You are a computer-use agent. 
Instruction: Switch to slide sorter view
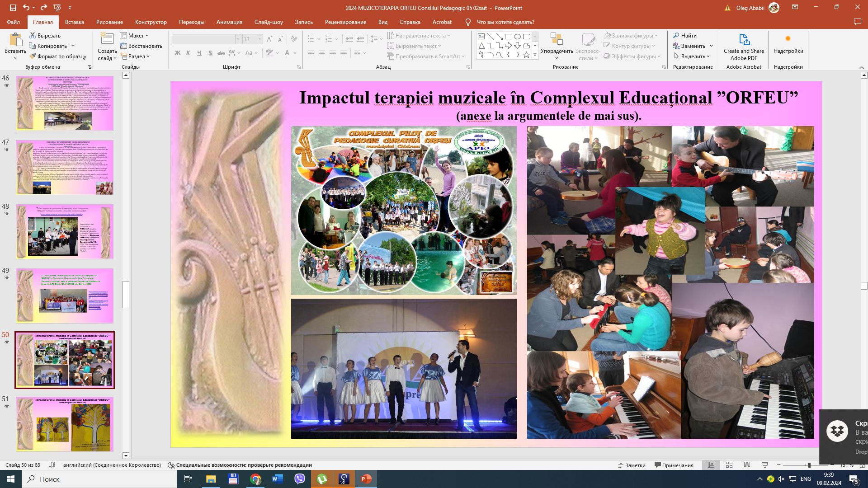point(729,465)
